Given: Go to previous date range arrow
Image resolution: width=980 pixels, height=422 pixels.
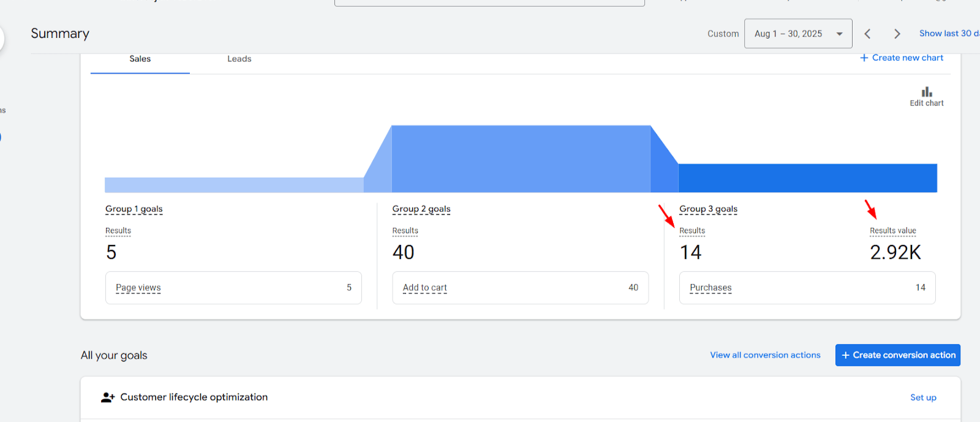Looking at the screenshot, I should (867, 34).
